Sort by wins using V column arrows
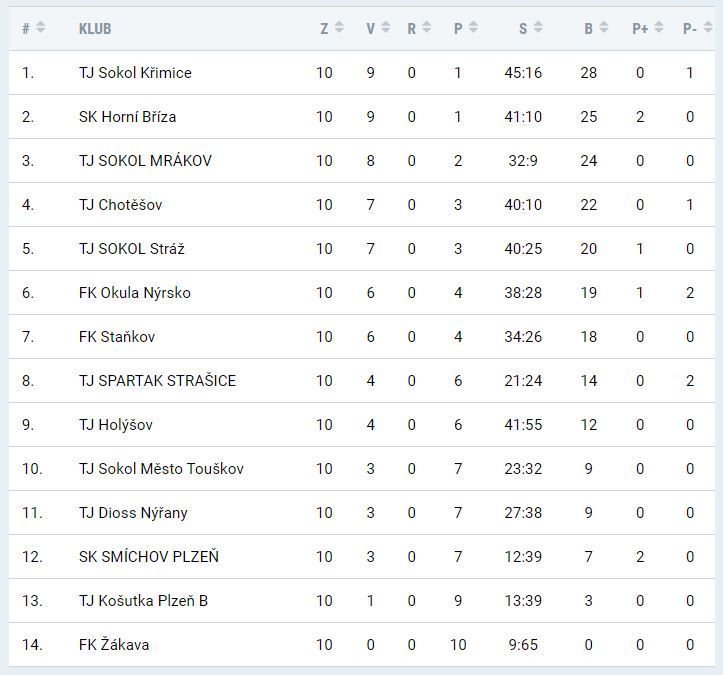Viewport: 723px width, 675px height. [385, 28]
